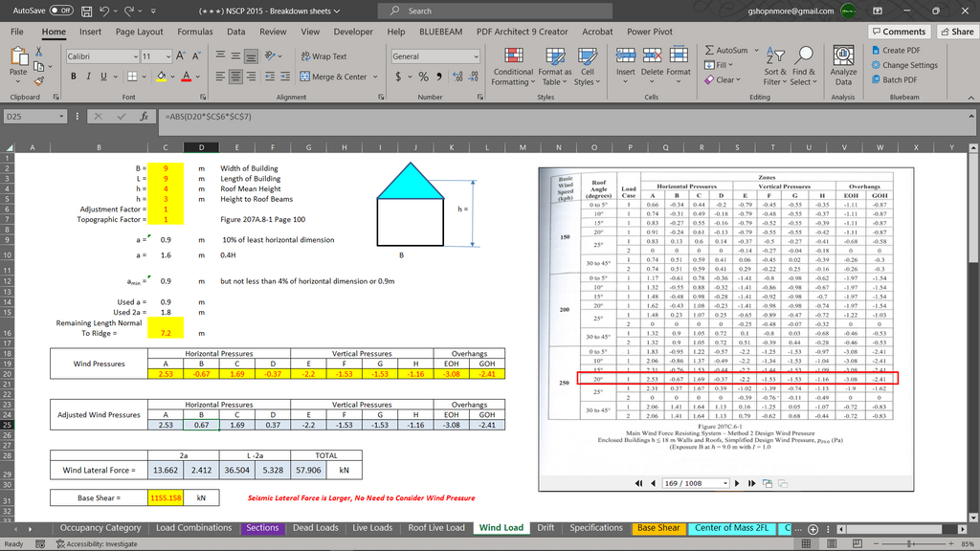Toggle align left
980x551 pixels.
pyautogui.click(x=220, y=77)
